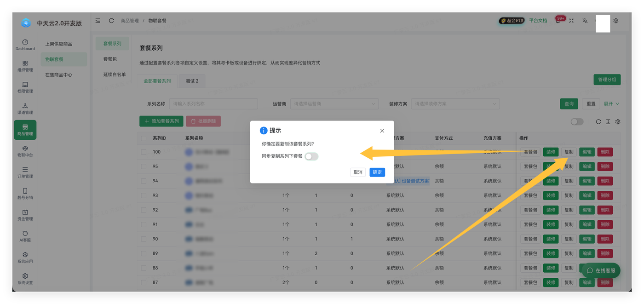The image size is (644, 304).
Task: Check the checkbox for series ID 93
Action: point(144,195)
